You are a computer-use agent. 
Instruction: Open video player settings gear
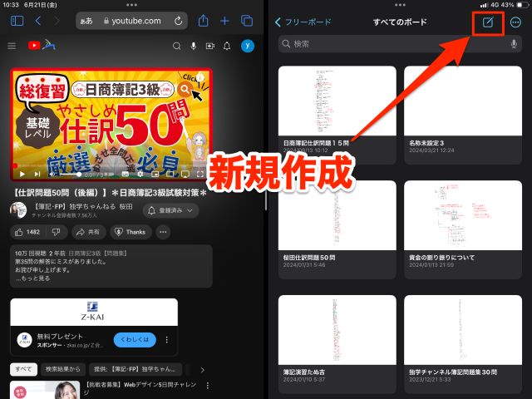pyautogui.click(x=140, y=174)
